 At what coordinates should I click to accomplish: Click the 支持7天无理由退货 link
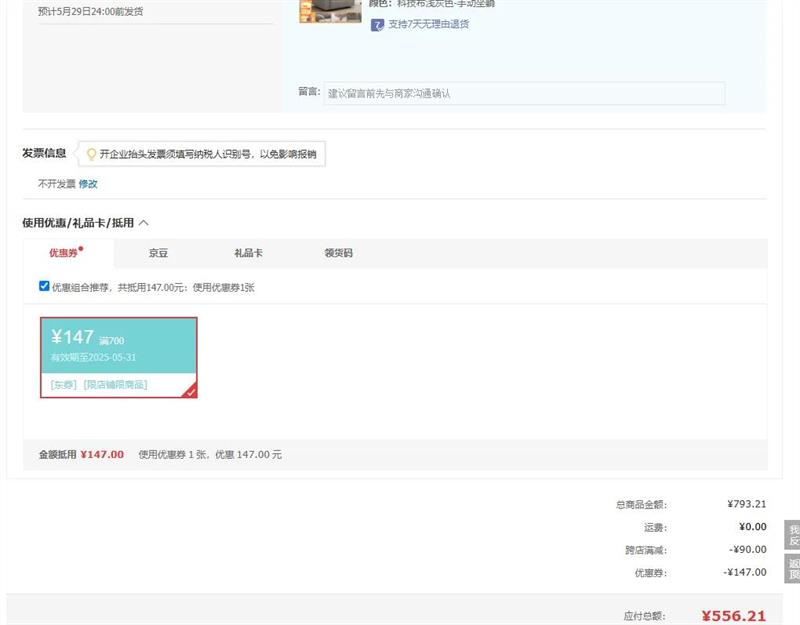[428, 24]
